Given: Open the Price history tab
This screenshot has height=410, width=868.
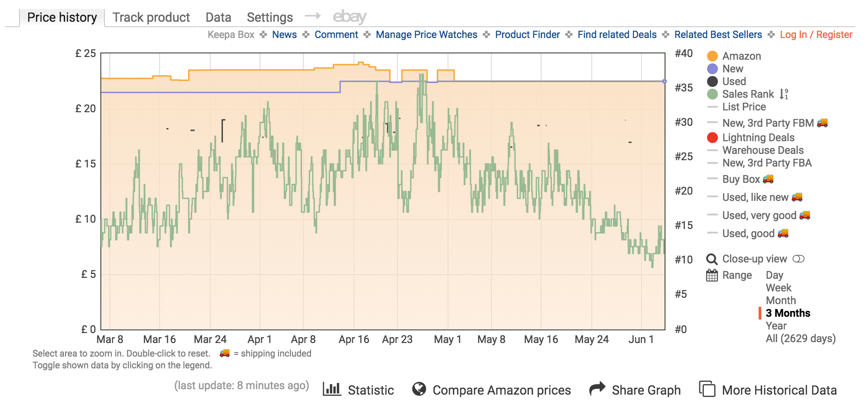Looking at the screenshot, I should click(x=62, y=18).
